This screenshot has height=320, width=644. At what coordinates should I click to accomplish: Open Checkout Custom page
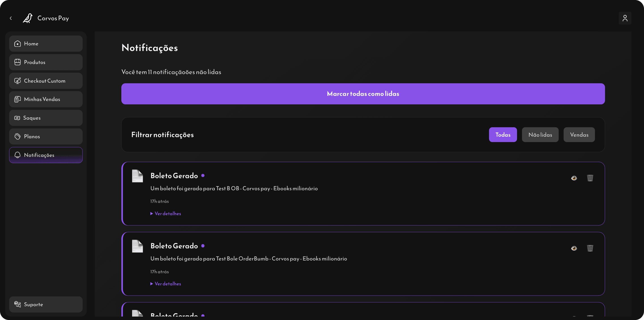[46, 81]
